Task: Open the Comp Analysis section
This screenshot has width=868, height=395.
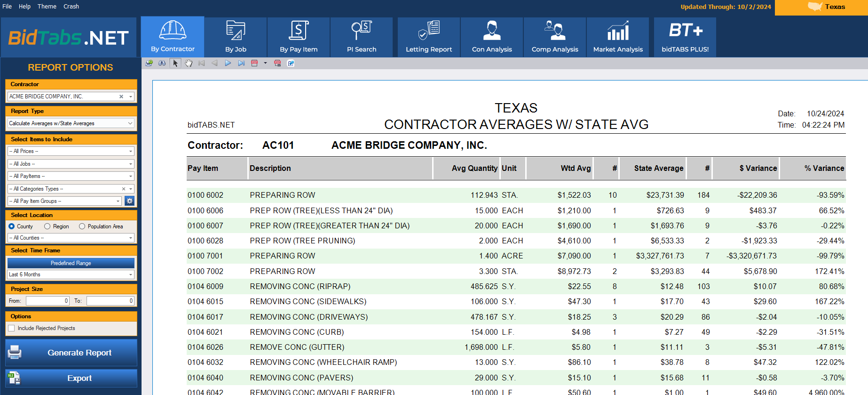Action: [555, 37]
